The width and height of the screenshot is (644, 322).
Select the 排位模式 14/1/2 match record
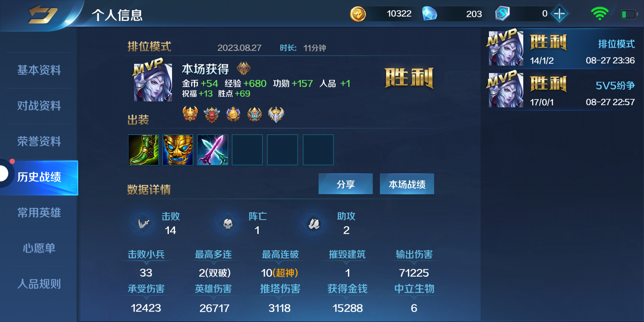[562, 49]
